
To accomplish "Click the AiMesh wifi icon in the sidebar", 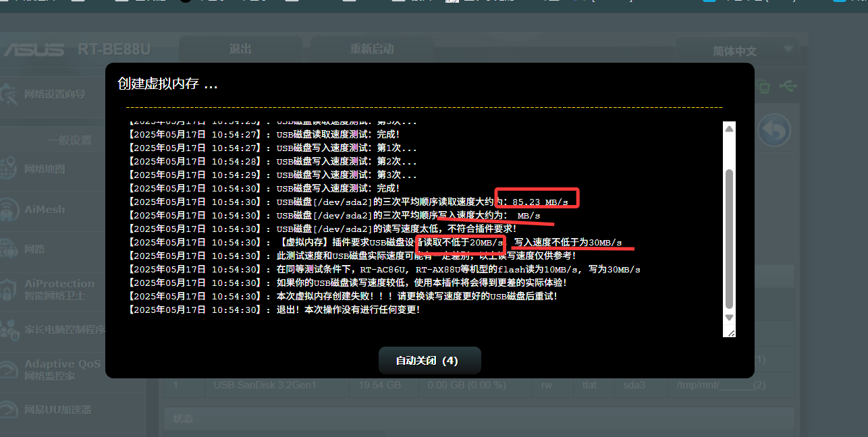I will click(x=8, y=209).
